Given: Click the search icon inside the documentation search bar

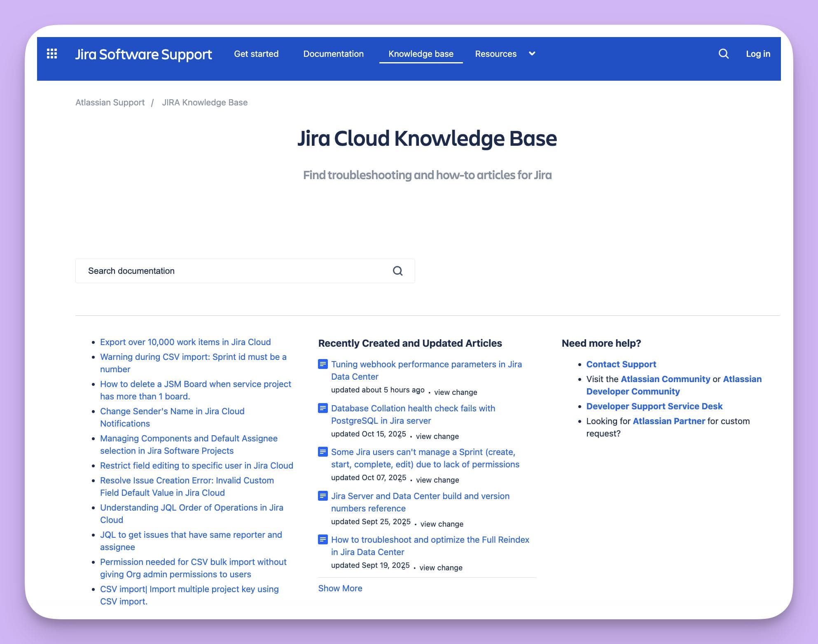Looking at the screenshot, I should click(397, 271).
